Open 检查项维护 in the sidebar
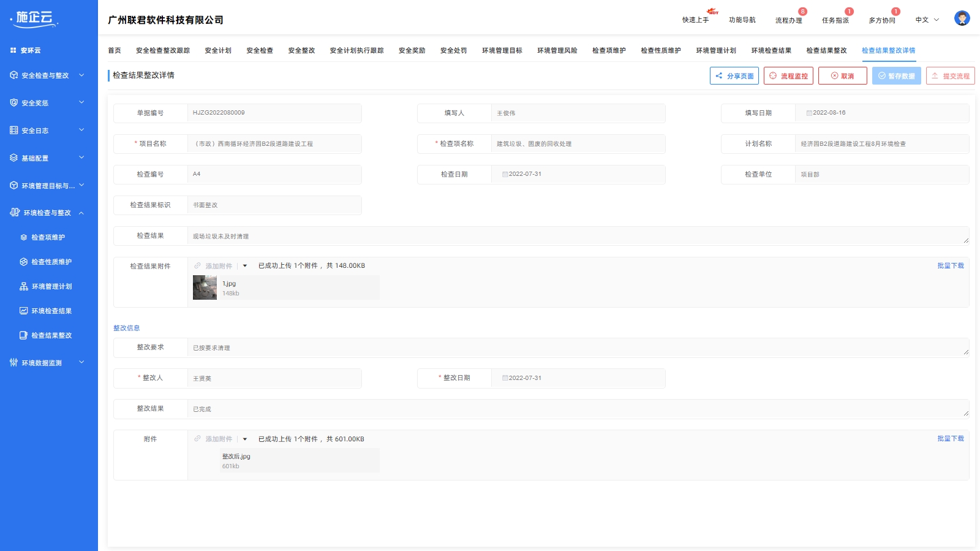This screenshot has width=980, height=551. point(48,237)
